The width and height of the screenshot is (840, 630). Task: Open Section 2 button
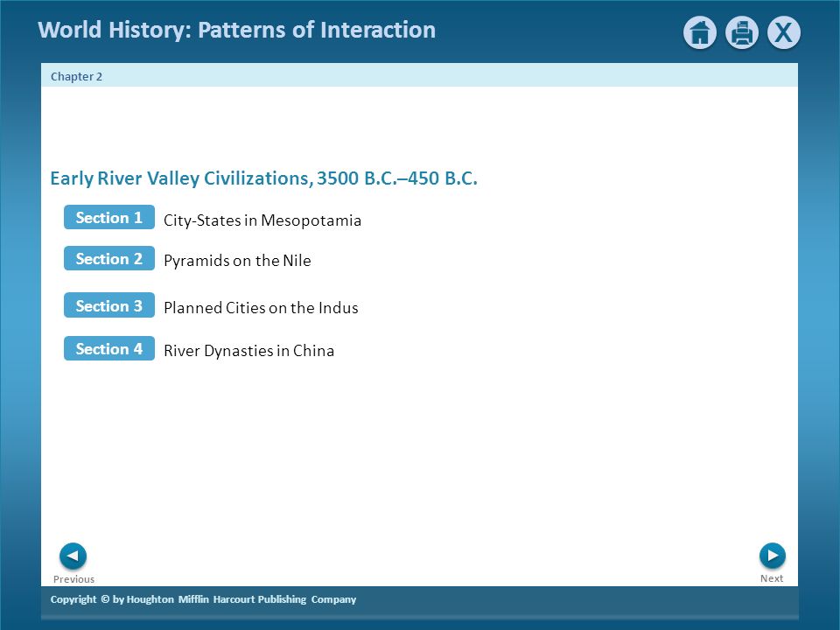tap(109, 258)
